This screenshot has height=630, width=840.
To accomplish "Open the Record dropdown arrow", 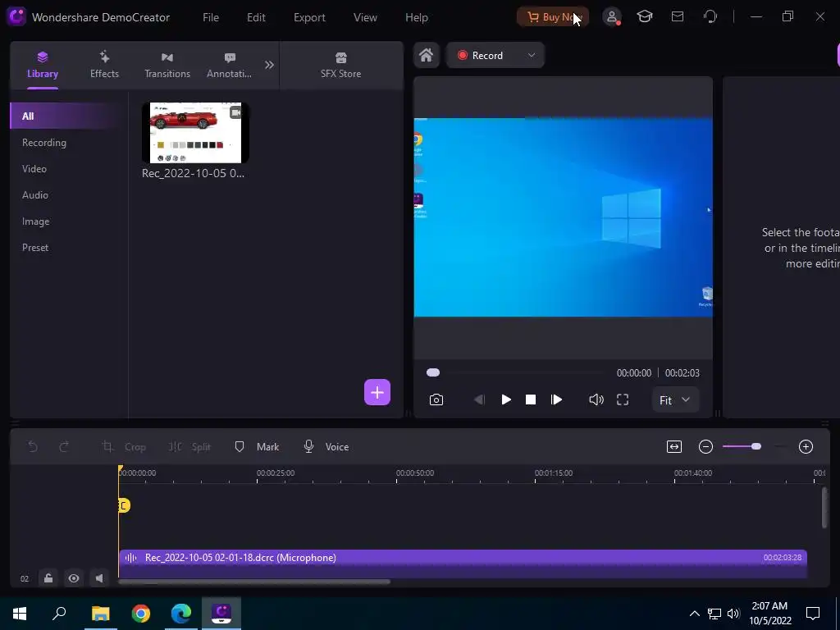I will [x=532, y=55].
